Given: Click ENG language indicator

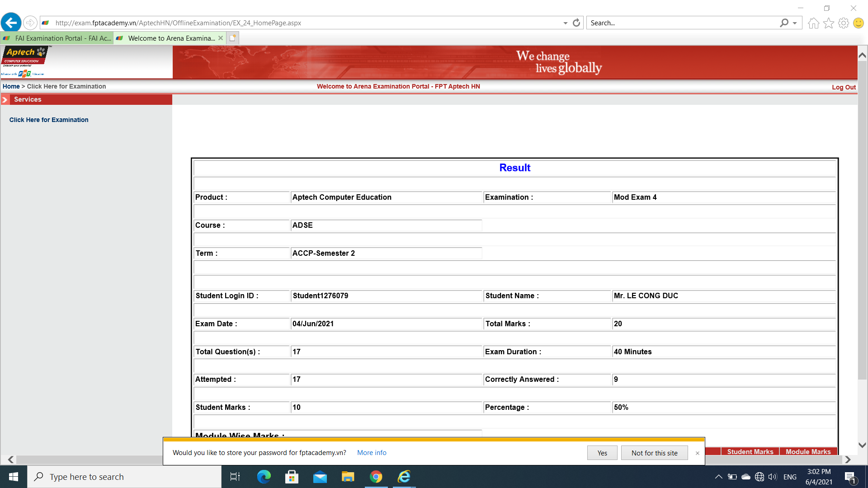Looking at the screenshot, I should [x=790, y=477].
